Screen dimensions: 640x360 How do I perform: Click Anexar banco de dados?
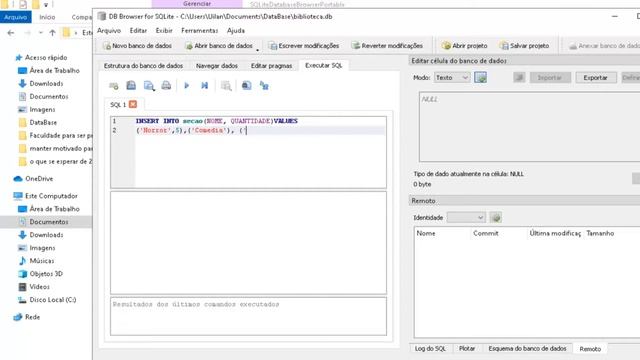(604, 46)
